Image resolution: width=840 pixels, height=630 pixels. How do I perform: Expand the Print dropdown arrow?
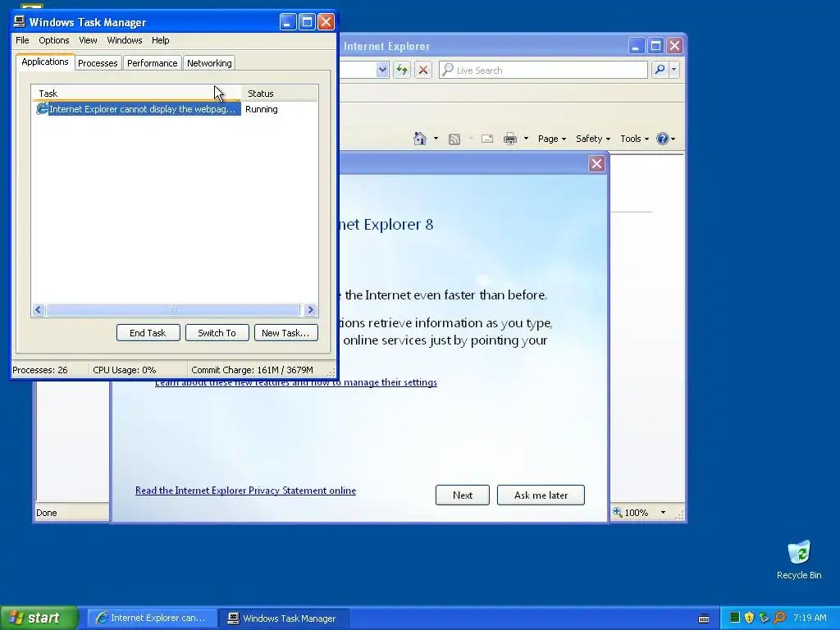click(526, 139)
